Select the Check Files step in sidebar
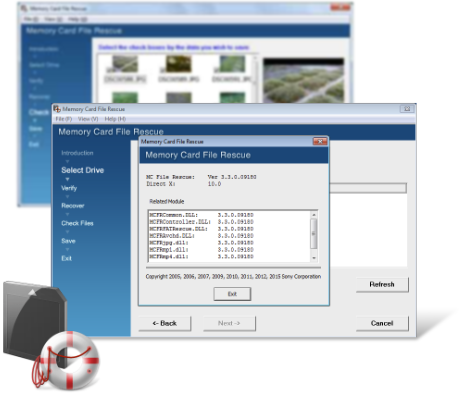The width and height of the screenshot is (462, 395). 77,223
